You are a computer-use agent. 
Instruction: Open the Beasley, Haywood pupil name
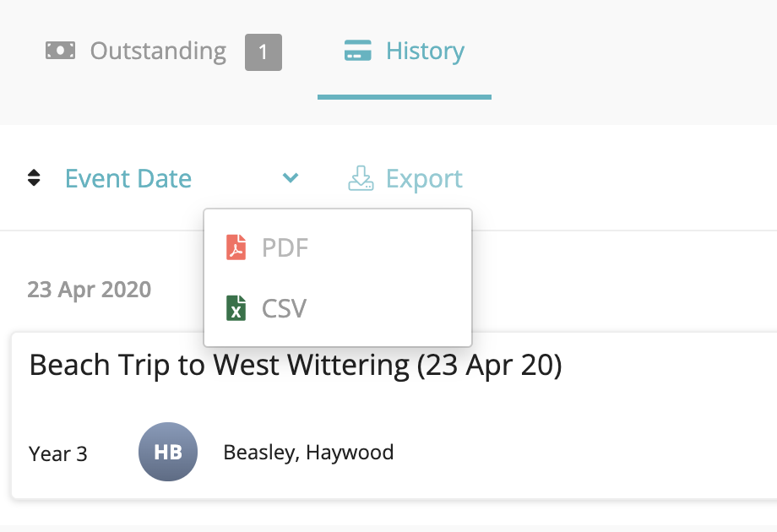tap(308, 453)
